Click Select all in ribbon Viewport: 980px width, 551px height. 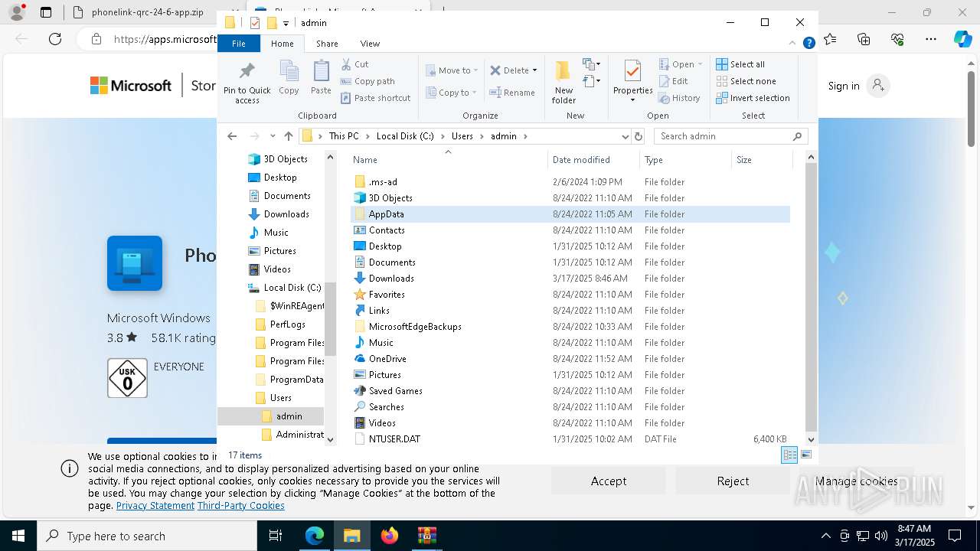point(740,64)
